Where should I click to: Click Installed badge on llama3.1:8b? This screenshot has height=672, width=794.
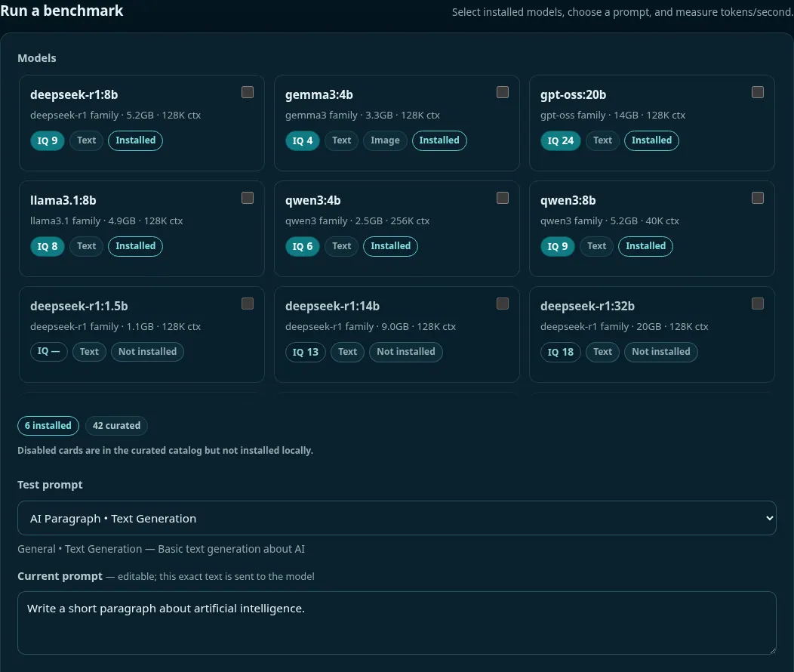click(x=135, y=246)
